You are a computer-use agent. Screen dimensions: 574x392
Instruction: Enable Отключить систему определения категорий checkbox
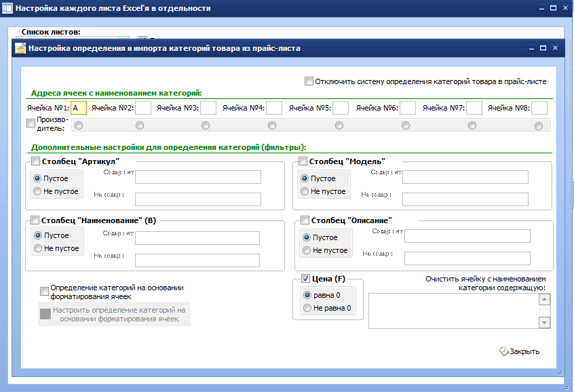[x=309, y=81]
